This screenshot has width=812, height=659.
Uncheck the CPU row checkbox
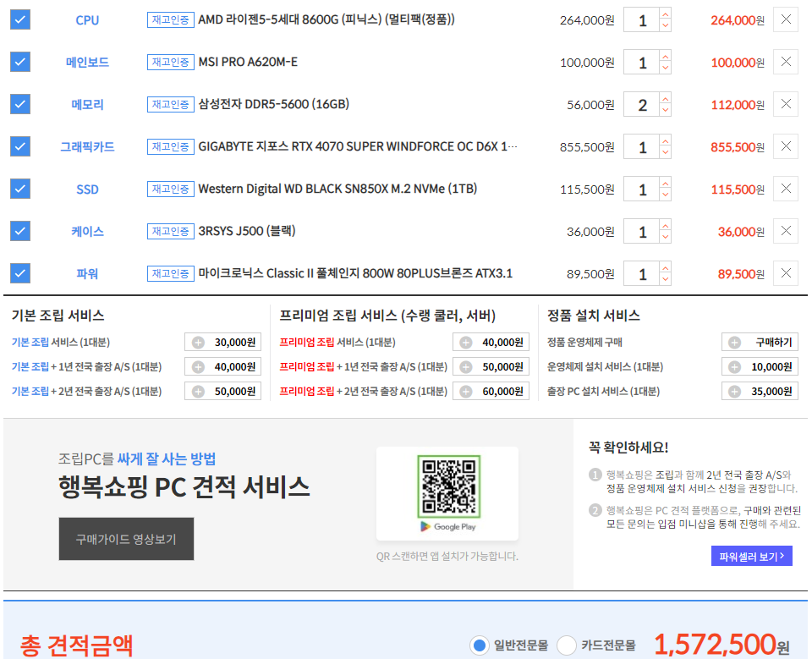pyautogui.click(x=20, y=19)
